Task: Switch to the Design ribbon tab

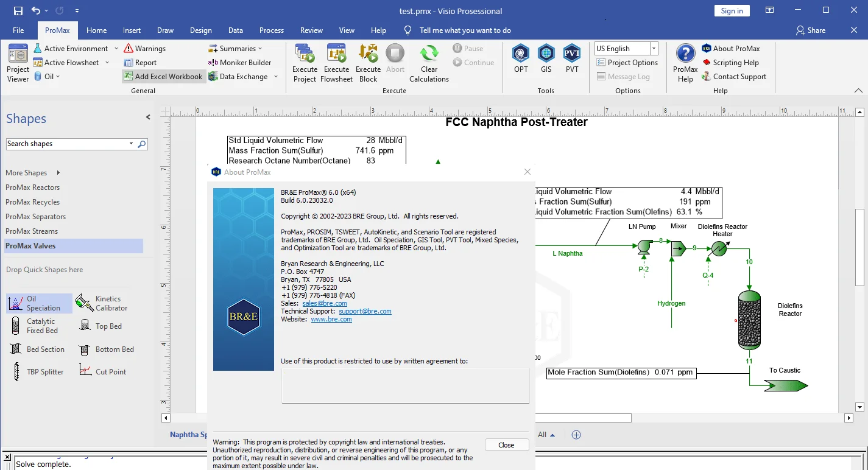Action: [200, 30]
